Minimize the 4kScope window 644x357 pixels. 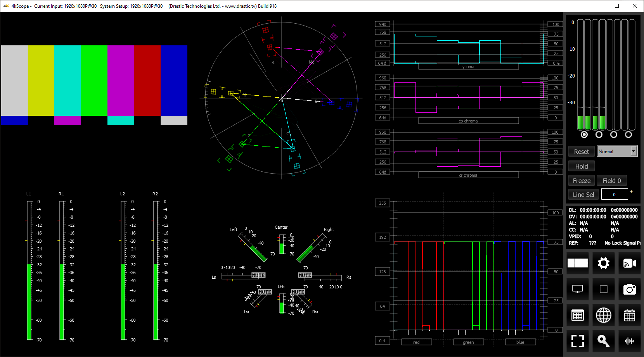click(599, 6)
